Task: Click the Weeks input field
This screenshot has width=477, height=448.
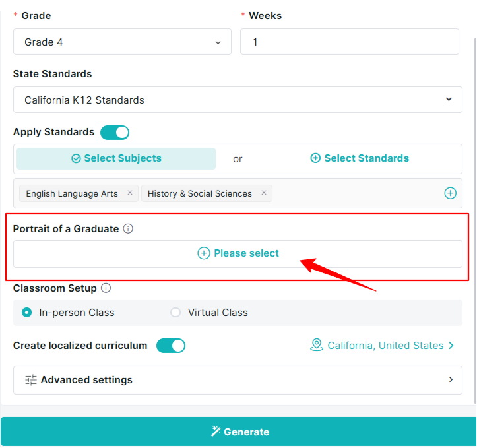Action: 350,42
